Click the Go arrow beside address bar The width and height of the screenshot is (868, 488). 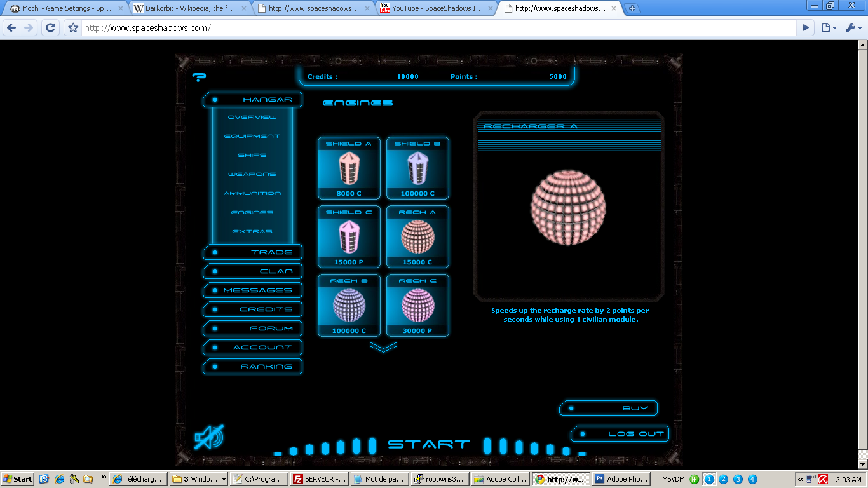806,28
